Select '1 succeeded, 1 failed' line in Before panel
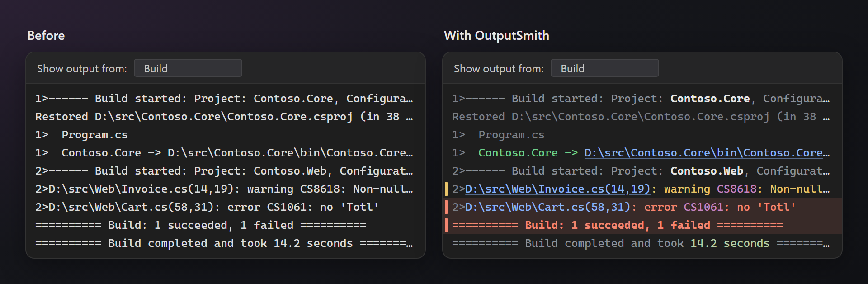This screenshot has width=868, height=284. click(201, 225)
